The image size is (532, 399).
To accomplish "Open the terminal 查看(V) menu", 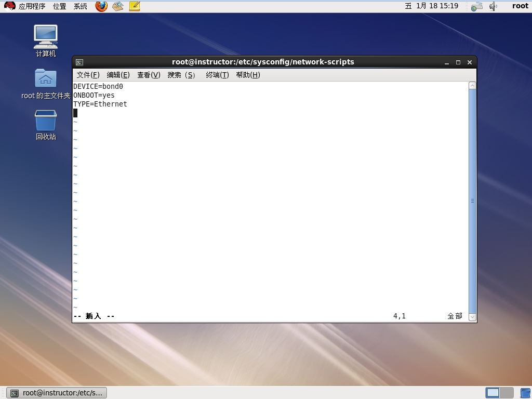I will (x=149, y=75).
